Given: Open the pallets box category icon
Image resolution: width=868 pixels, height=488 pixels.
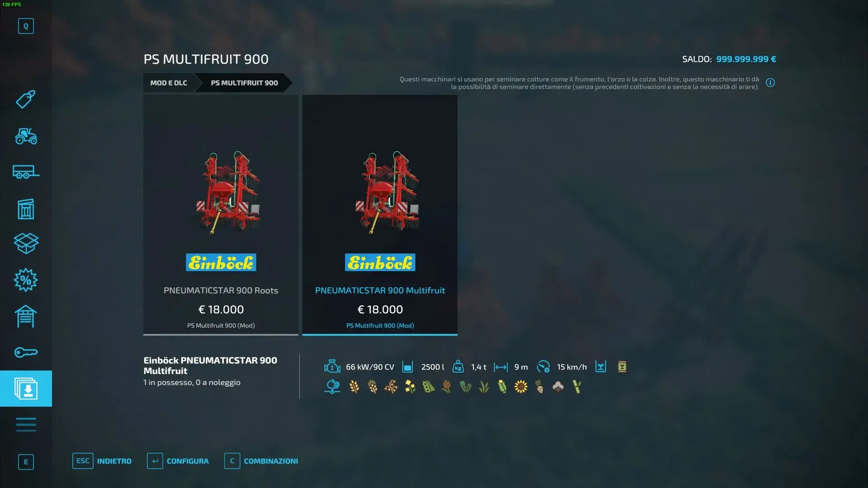Looking at the screenshot, I should pos(26,244).
